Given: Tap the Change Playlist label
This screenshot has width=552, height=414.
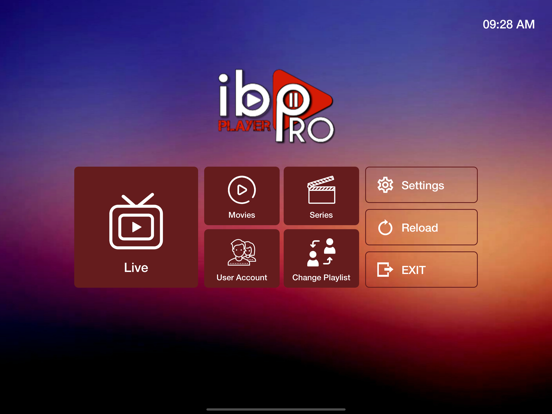Looking at the screenshot, I should 321,277.
